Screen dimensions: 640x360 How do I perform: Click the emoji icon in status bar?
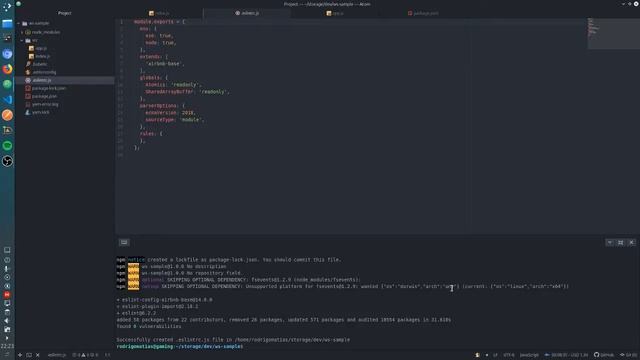pos(477,355)
